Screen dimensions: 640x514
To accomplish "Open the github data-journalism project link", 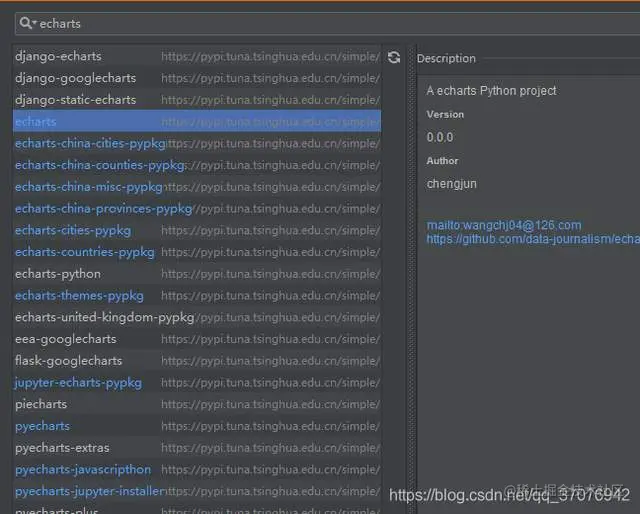I will pos(533,239).
